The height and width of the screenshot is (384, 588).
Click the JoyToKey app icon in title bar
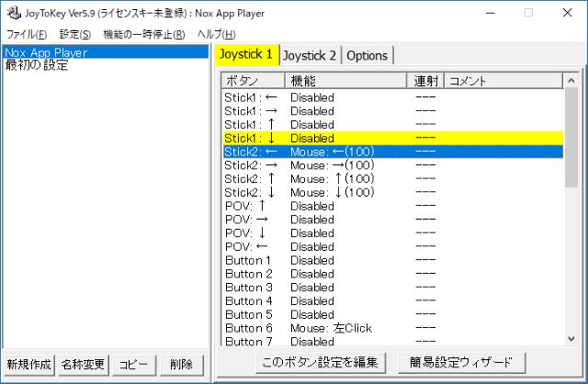click(11, 13)
